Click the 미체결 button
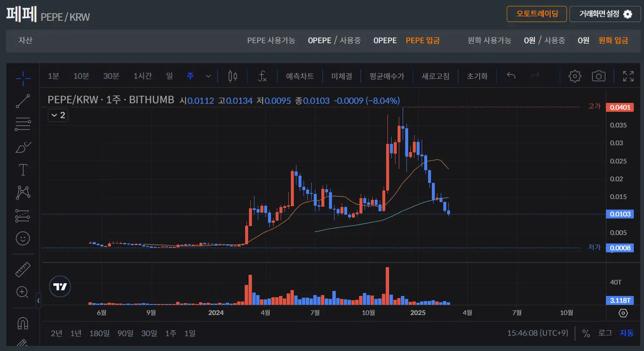Viewport: 644px width, 351px height. [x=342, y=76]
